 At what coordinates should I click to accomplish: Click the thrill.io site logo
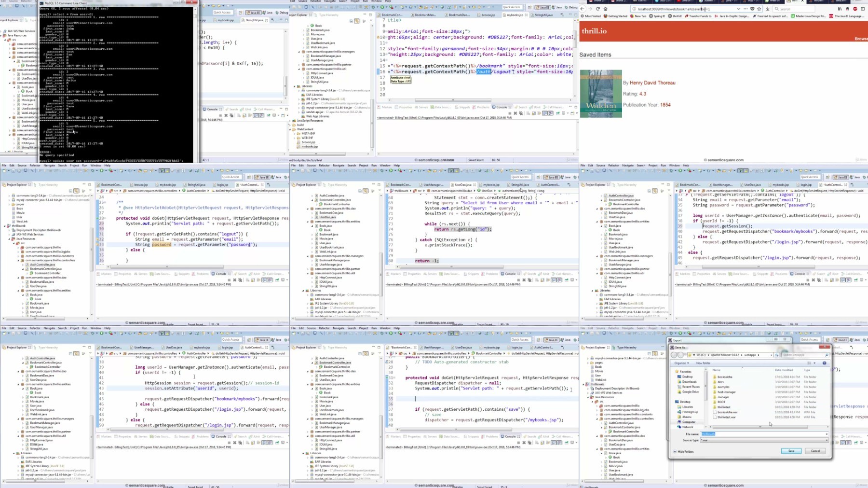[x=594, y=31]
